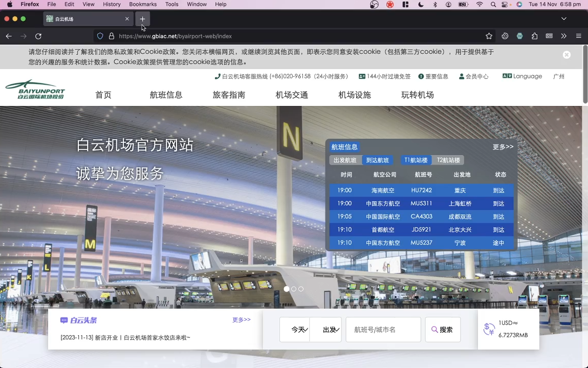Reload the page with refresh icon

38,36
